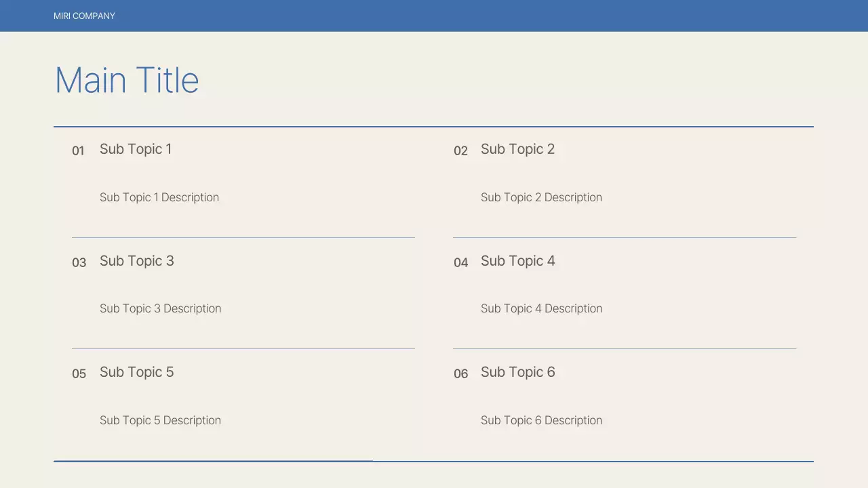Click the Sub Topic 1 Description text

[x=159, y=197]
